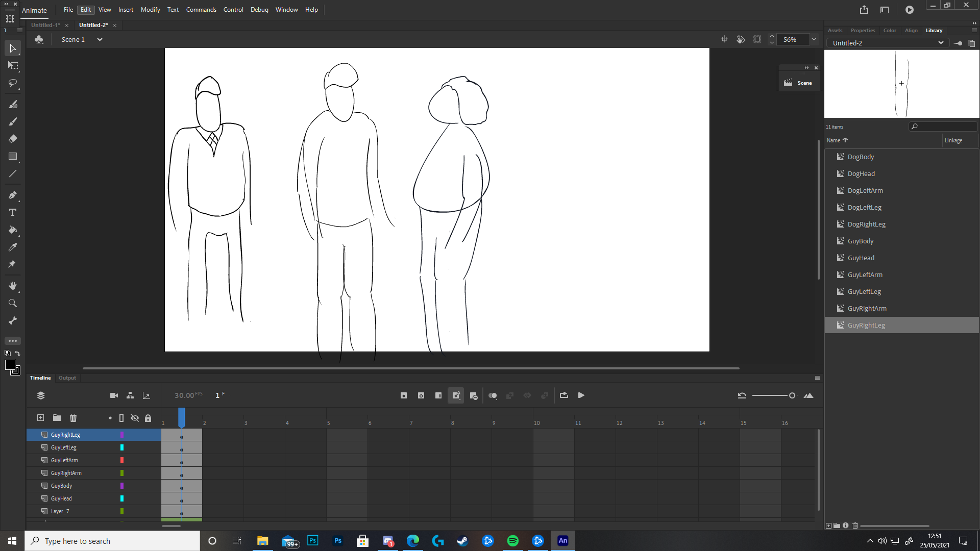Image resolution: width=980 pixels, height=551 pixels.
Task: Select the Hand tool
Action: click(x=13, y=286)
